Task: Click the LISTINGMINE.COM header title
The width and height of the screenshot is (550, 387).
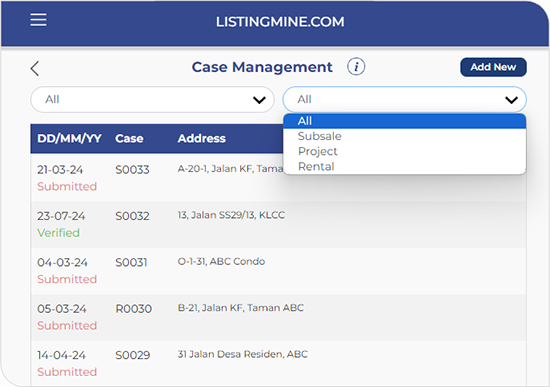Action: 280,22
